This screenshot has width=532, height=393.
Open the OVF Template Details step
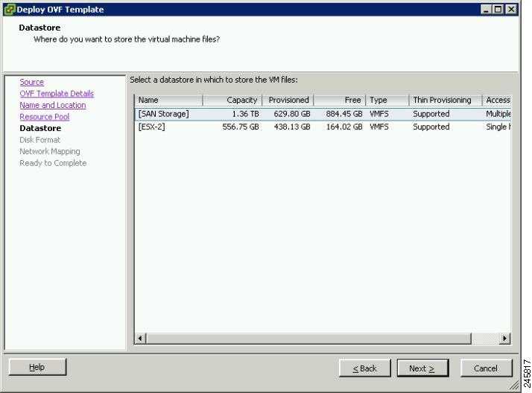pyautogui.click(x=57, y=94)
